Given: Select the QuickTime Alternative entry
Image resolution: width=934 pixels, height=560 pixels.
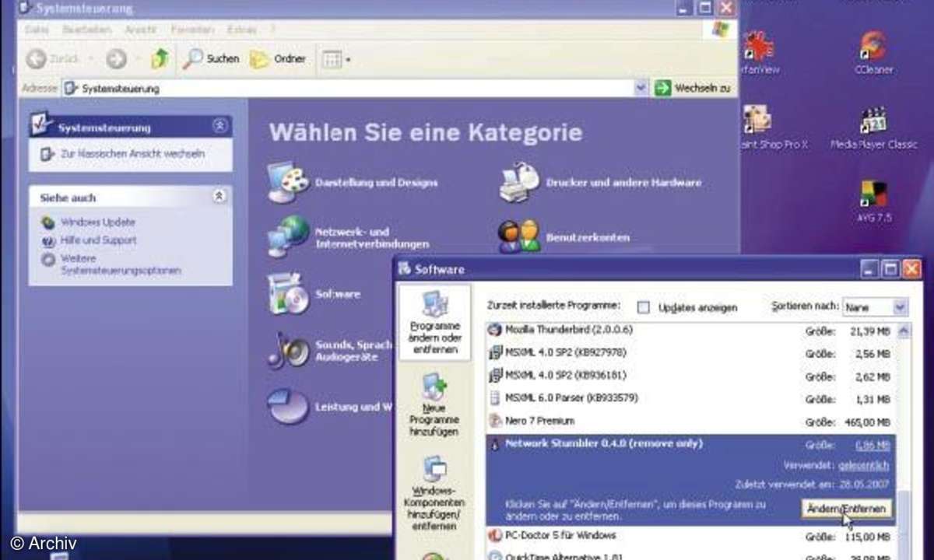Looking at the screenshot, I should pos(690,555).
